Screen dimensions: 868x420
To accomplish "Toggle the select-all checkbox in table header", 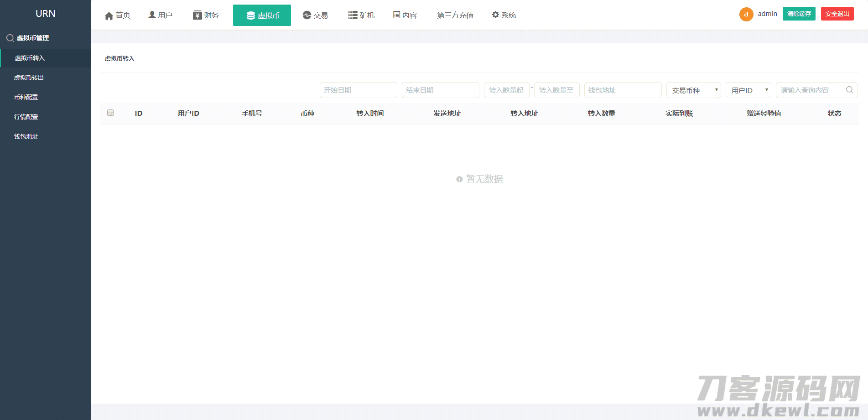I will (x=110, y=112).
